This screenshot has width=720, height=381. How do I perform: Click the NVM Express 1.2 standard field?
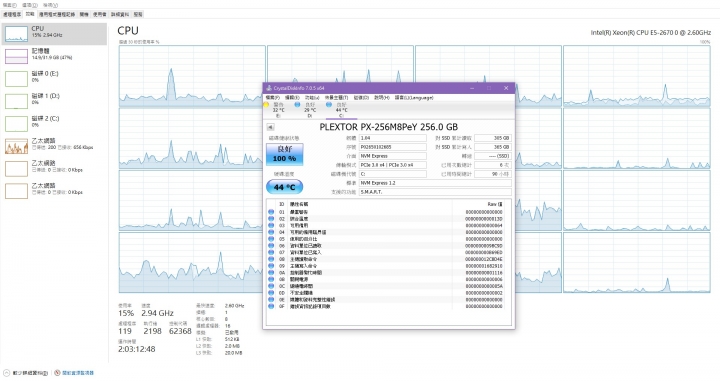(435, 183)
